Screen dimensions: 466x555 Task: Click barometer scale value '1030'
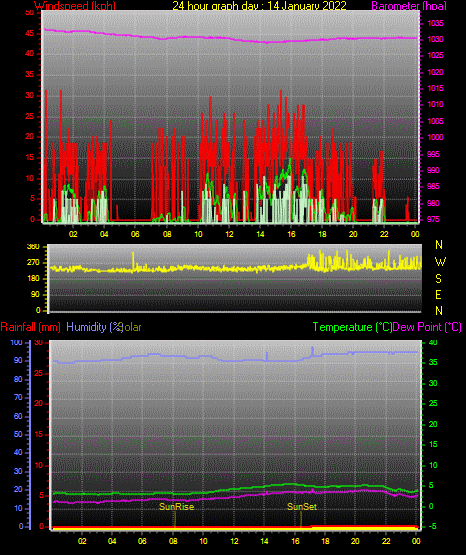[x=435, y=39]
